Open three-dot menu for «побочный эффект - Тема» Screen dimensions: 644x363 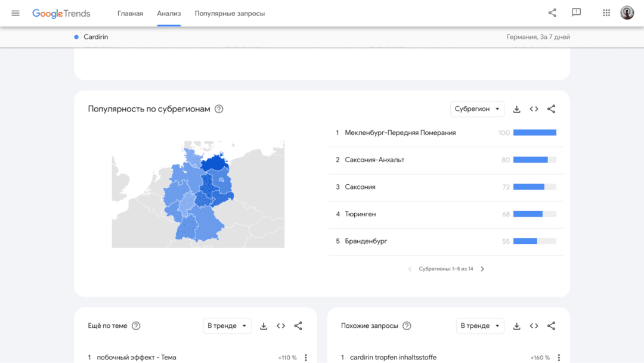click(x=306, y=358)
